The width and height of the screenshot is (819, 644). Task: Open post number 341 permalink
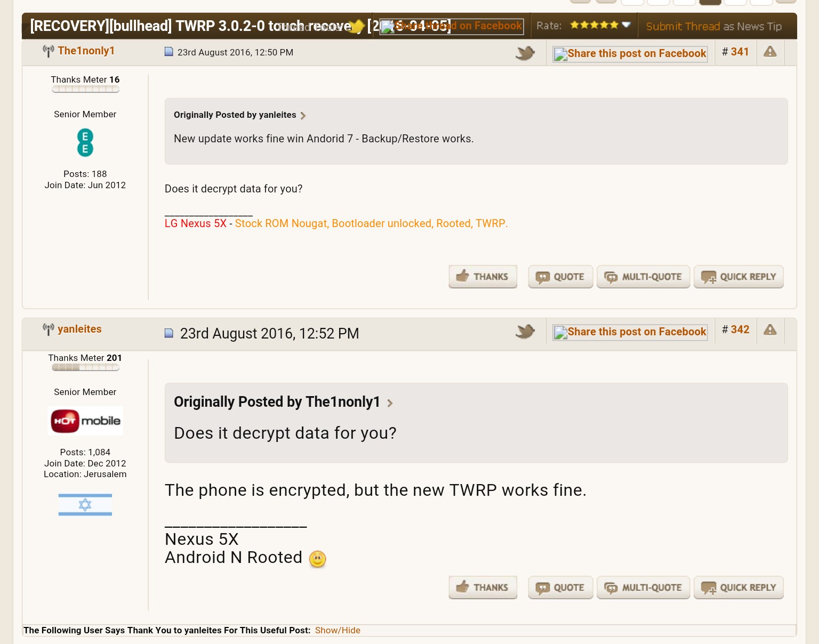pos(740,52)
